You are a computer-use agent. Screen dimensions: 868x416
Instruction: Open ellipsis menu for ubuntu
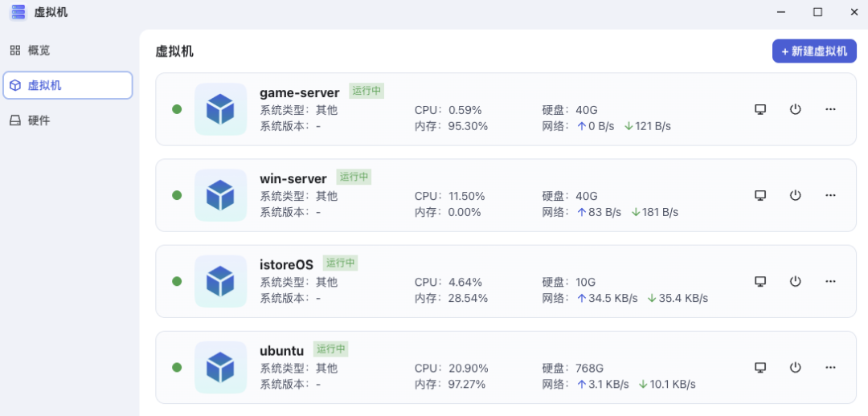point(829,367)
